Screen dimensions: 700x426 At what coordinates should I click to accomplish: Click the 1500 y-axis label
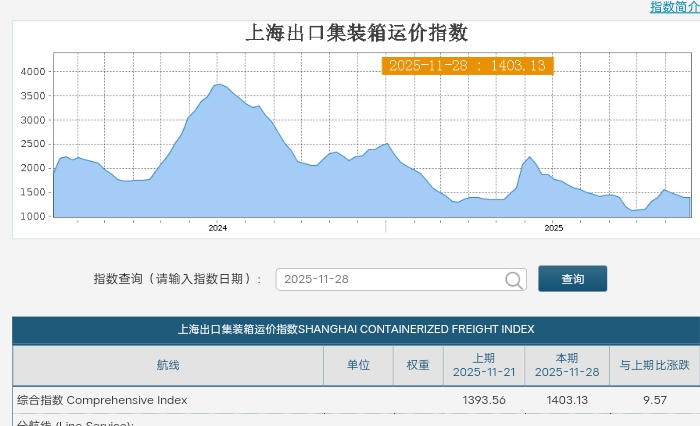tap(33, 192)
